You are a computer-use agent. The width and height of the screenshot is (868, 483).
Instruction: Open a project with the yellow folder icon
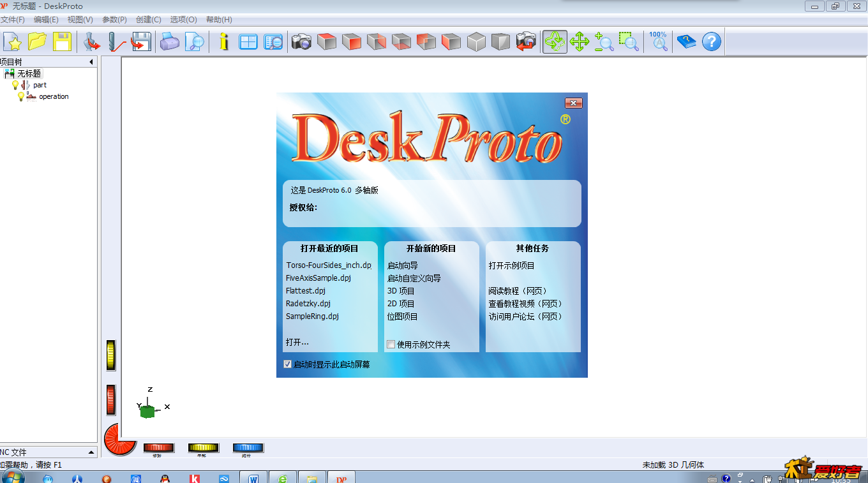coord(38,42)
